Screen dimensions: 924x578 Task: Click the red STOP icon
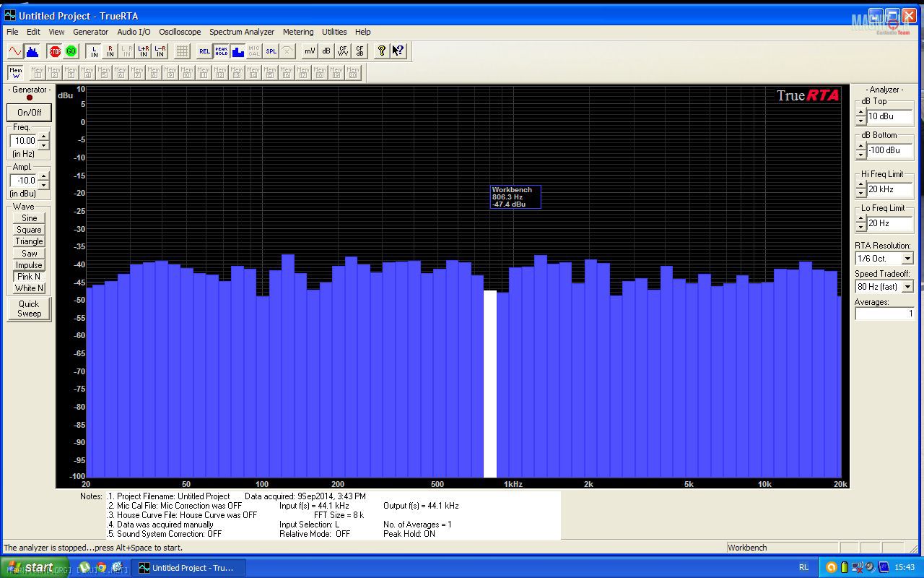(54, 51)
